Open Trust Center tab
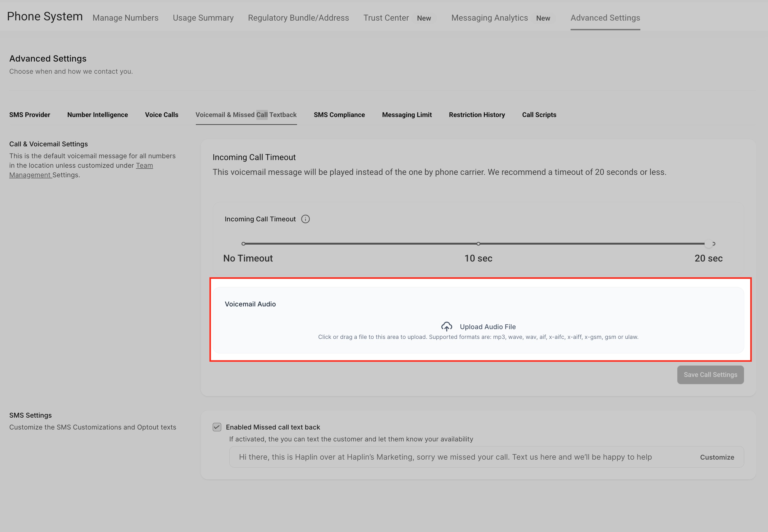This screenshot has width=768, height=532. 386,18
